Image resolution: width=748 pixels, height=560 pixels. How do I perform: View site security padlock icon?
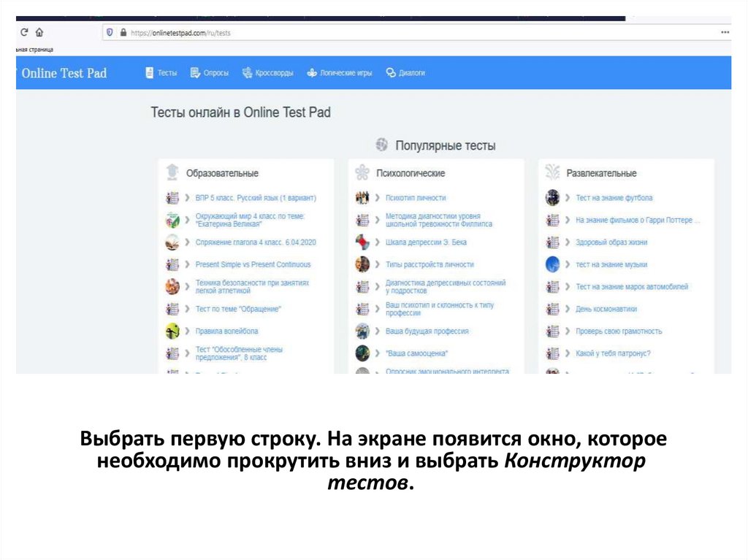pos(123,32)
